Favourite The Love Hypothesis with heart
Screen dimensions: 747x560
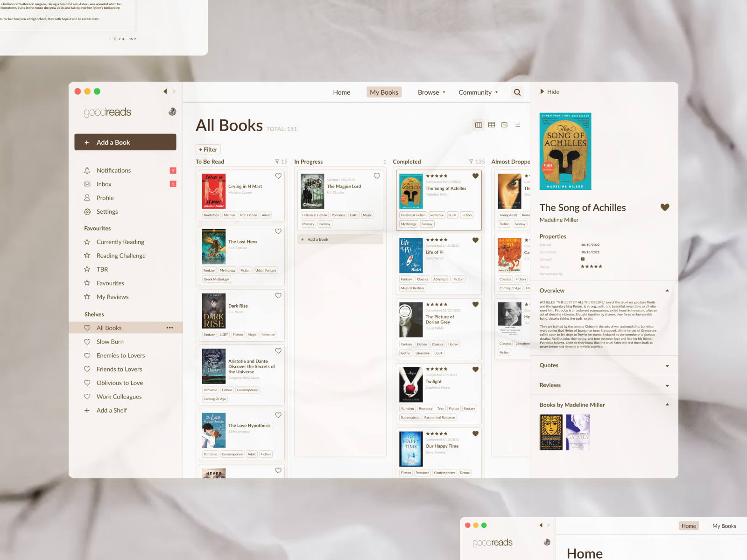[278, 415]
